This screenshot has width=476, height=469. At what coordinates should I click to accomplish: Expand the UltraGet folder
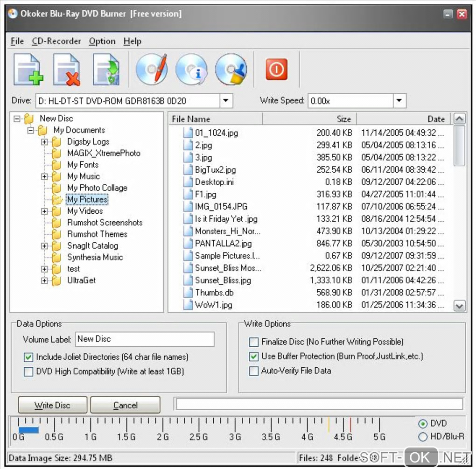tap(44, 281)
